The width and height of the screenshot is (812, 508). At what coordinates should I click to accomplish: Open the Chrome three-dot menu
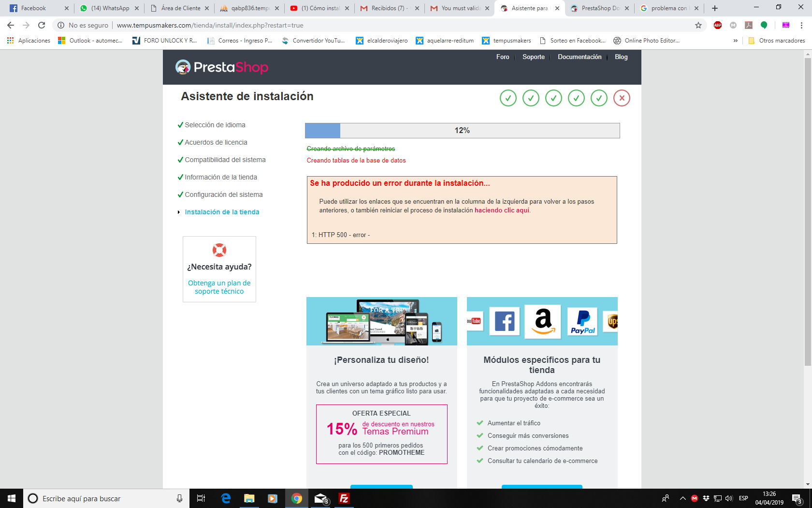801,25
